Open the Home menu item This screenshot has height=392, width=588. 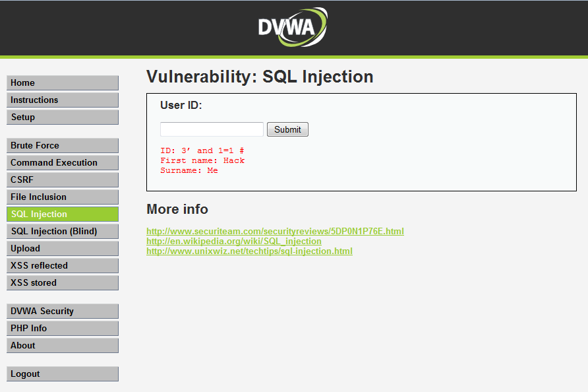tap(63, 83)
